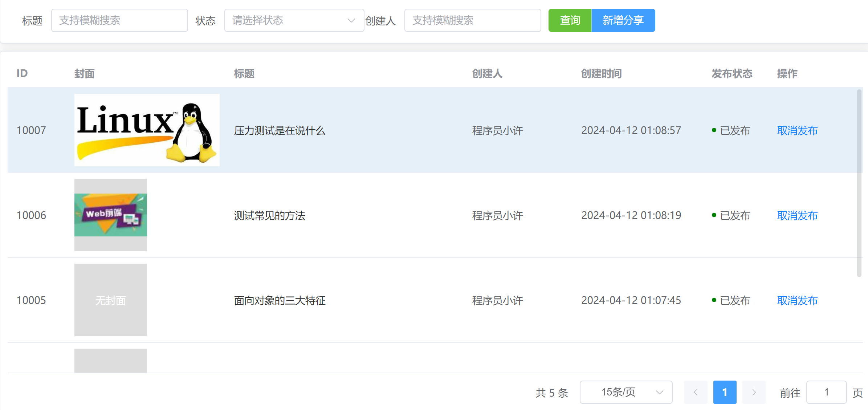This screenshot has height=410, width=868.
Task: Expand the 15条/页 page size selector
Action: click(x=625, y=392)
